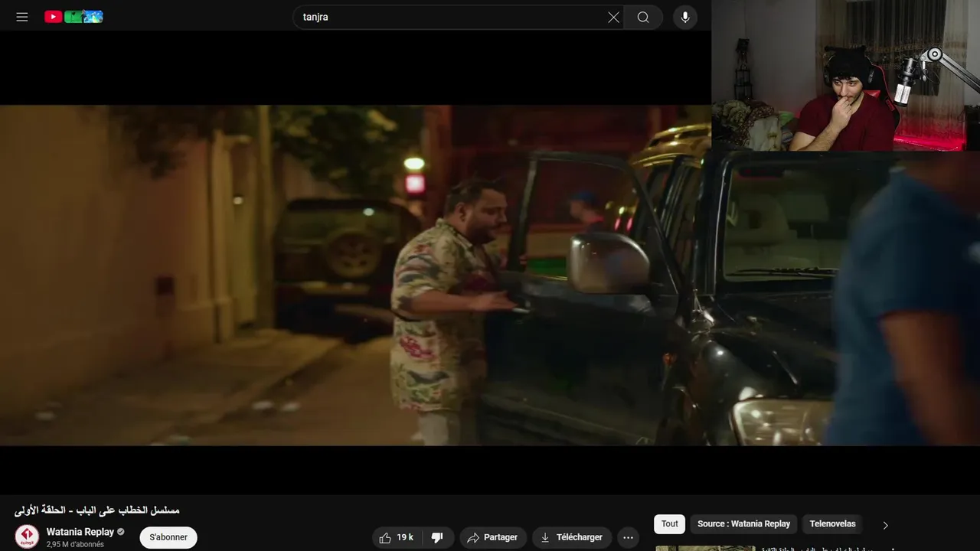Open Watania Replay channel name link
The image size is (980, 551).
tap(80, 532)
